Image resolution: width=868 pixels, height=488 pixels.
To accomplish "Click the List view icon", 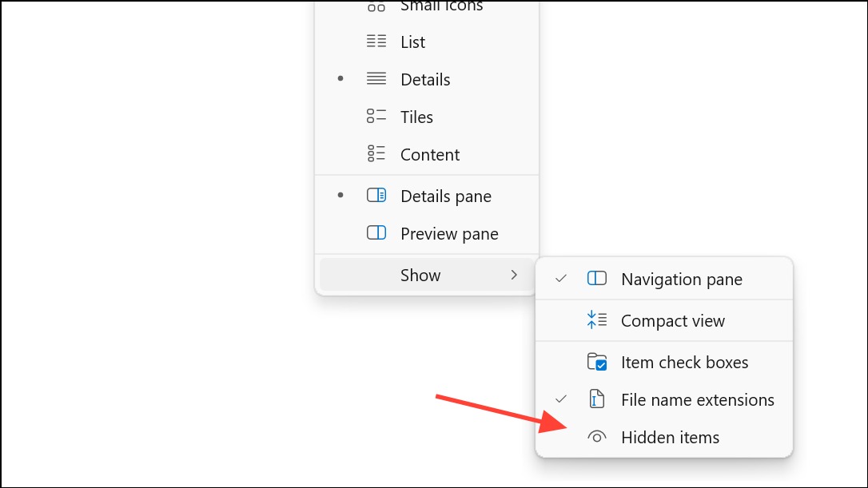I will (376, 42).
